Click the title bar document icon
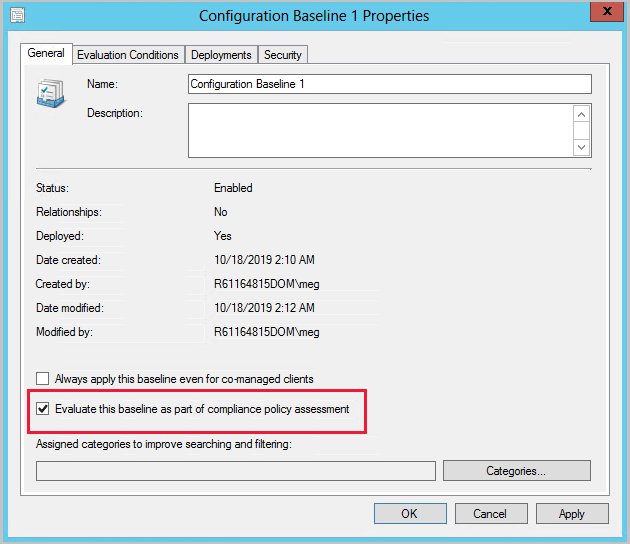This screenshot has height=544, width=630. pos(18,16)
